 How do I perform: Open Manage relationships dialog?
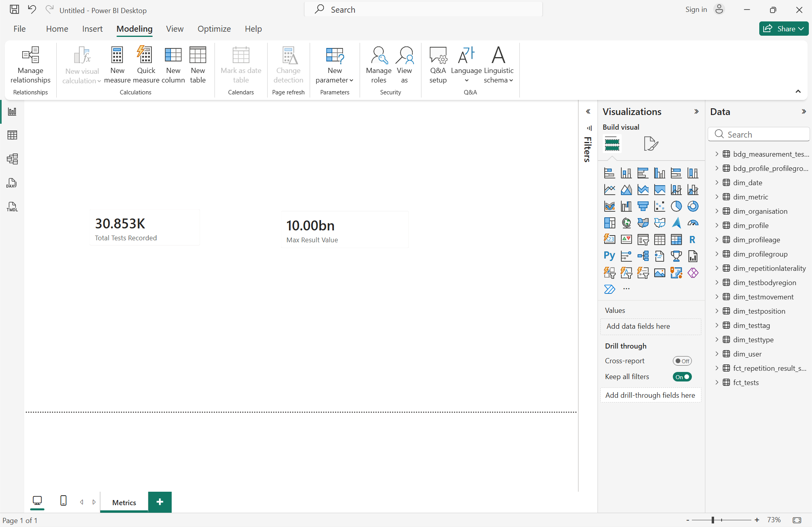(x=31, y=65)
